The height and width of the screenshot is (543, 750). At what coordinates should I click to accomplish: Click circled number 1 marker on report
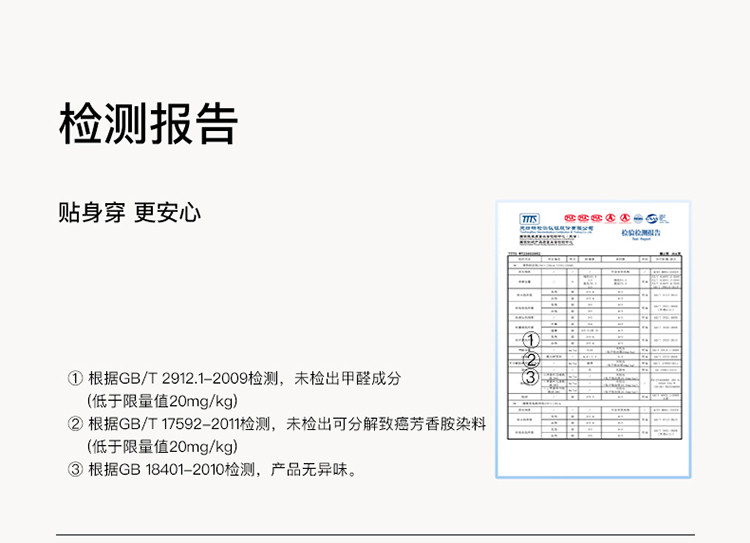[x=531, y=341]
